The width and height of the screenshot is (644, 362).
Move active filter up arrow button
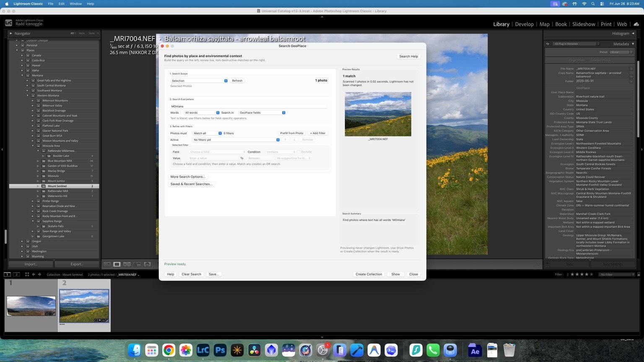[x=285, y=140]
